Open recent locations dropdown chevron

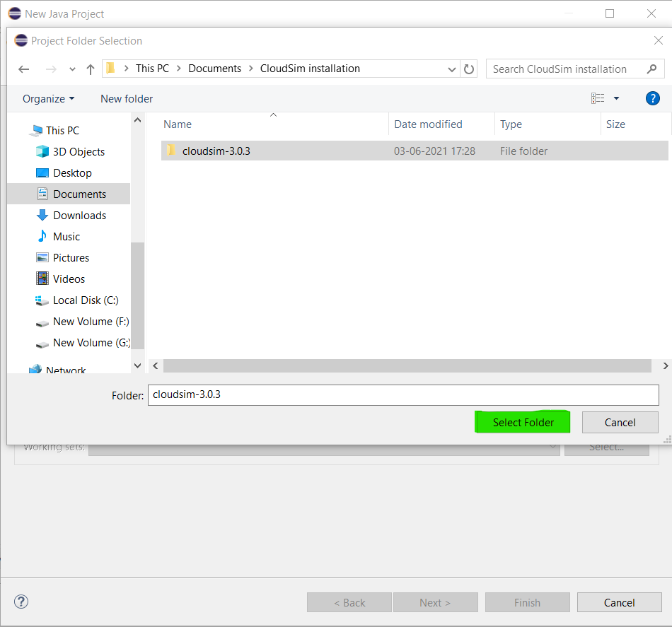(x=72, y=69)
